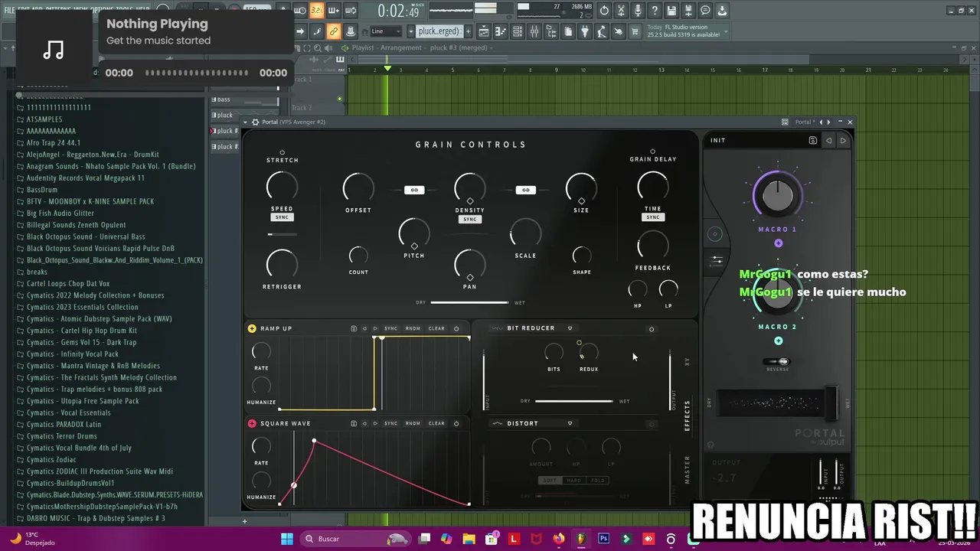Click the Macro 1 add assignment plus
980x551 pixels.
click(x=778, y=243)
